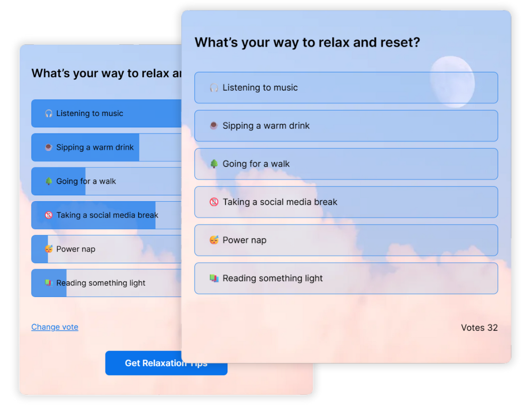Click the sleeping face icon in the results card
Viewport: 532px width, 408px height.
coord(49,249)
